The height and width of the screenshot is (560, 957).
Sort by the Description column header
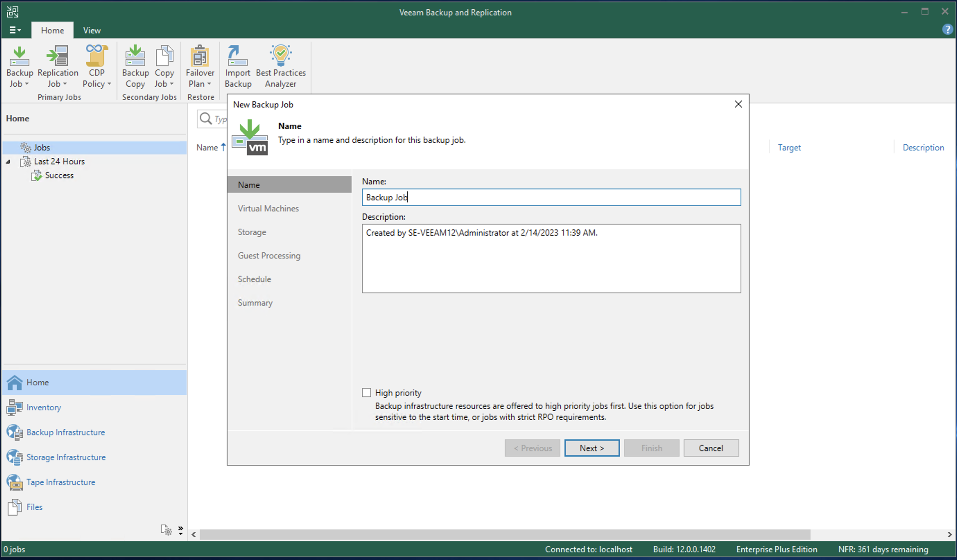[923, 148]
